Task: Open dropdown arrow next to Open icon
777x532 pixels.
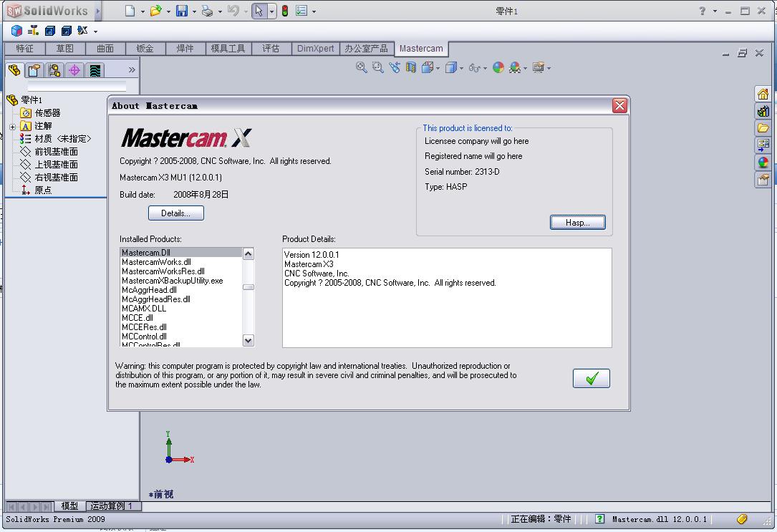Action: (168, 11)
